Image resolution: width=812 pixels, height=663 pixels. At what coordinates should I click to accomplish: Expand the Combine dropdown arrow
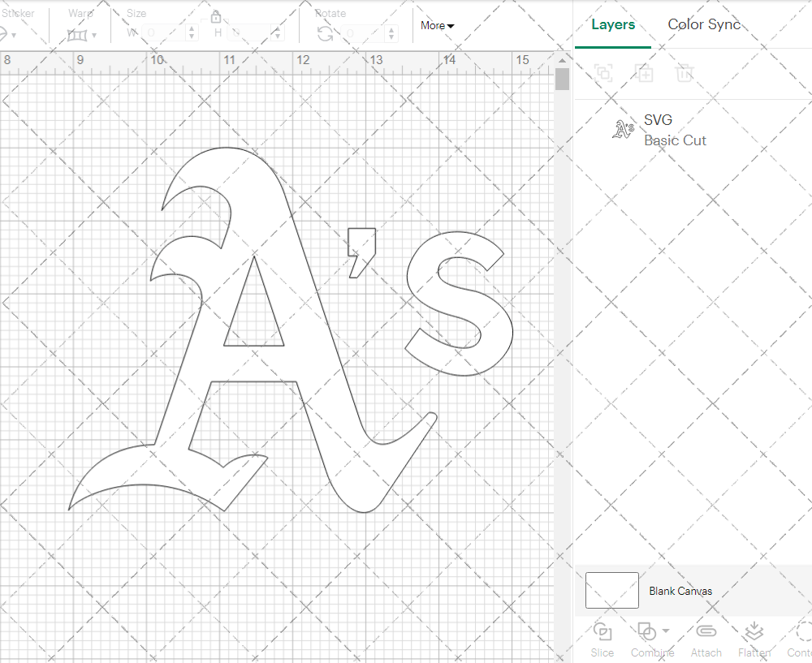tap(666, 631)
